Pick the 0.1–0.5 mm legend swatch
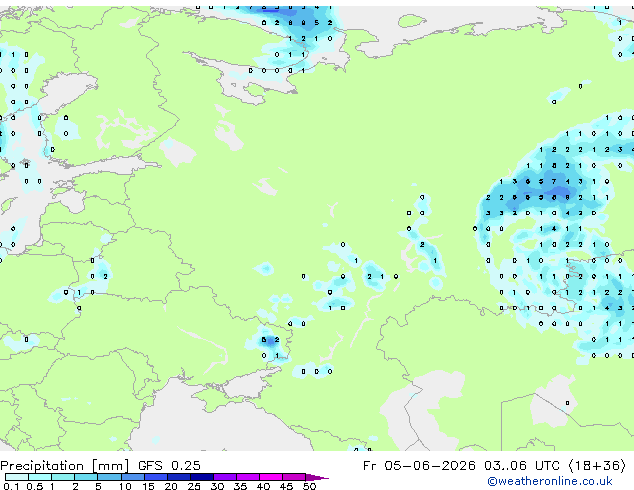This screenshot has width=634, height=490. (17, 477)
